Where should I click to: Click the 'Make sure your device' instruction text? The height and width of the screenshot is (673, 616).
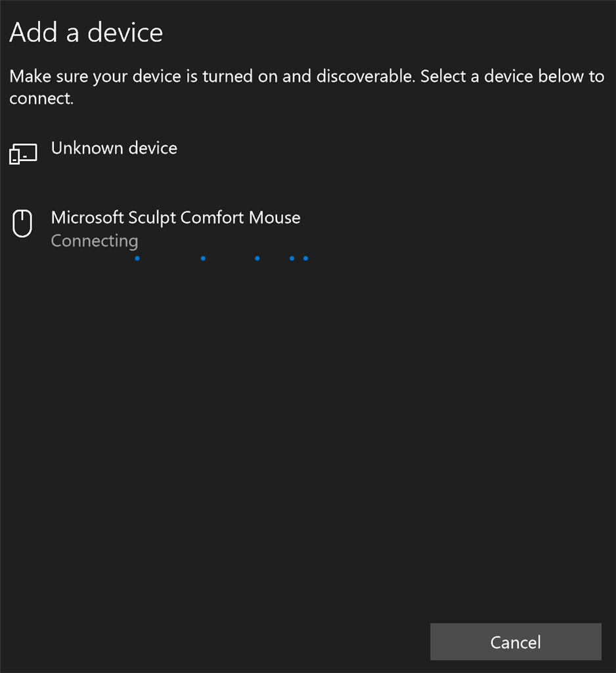tap(307, 87)
